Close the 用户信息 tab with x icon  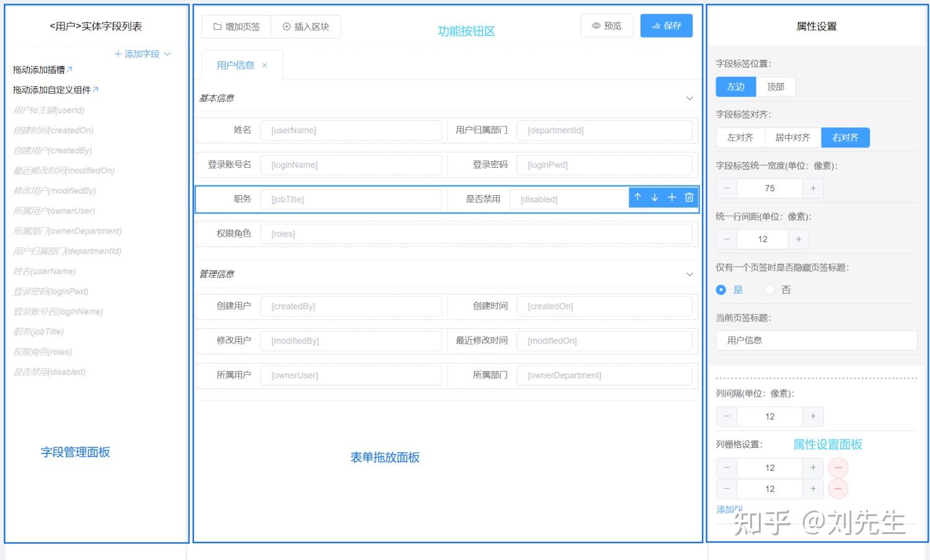pos(265,65)
